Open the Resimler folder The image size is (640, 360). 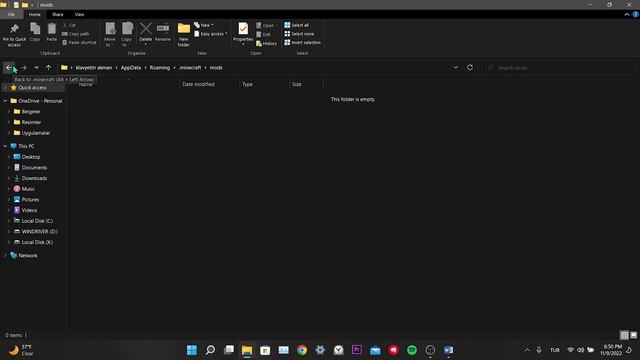pyautogui.click(x=31, y=122)
